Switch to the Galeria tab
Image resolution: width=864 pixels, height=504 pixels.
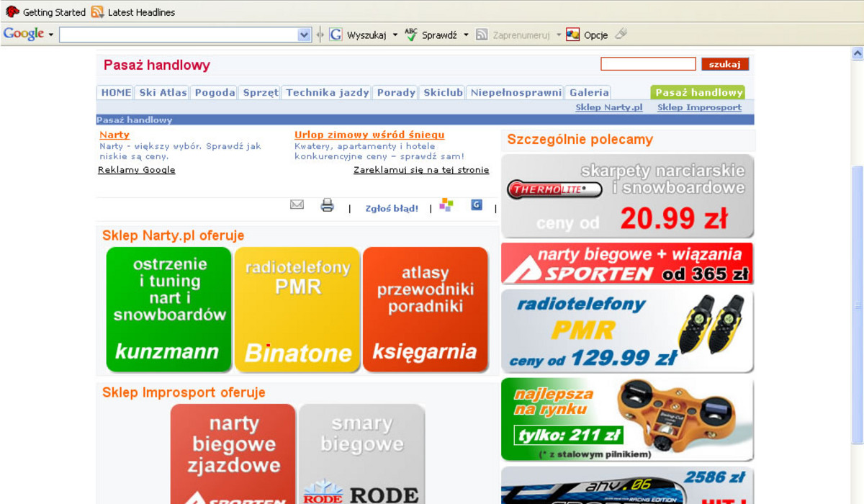[x=589, y=92]
